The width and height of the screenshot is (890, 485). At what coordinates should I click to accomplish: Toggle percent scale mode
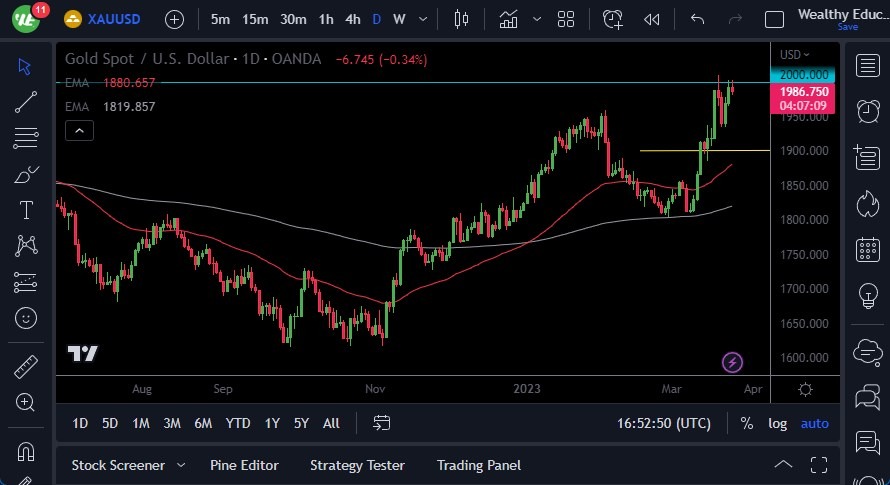click(746, 423)
